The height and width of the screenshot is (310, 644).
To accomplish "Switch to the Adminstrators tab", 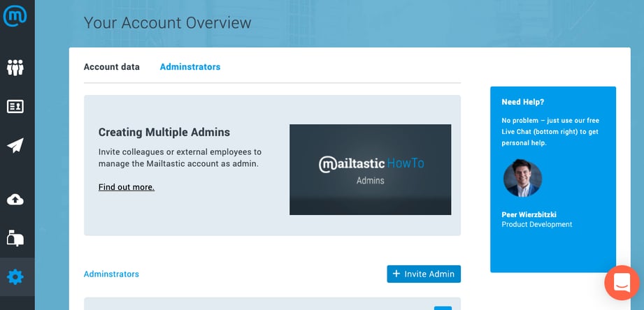I will point(189,67).
